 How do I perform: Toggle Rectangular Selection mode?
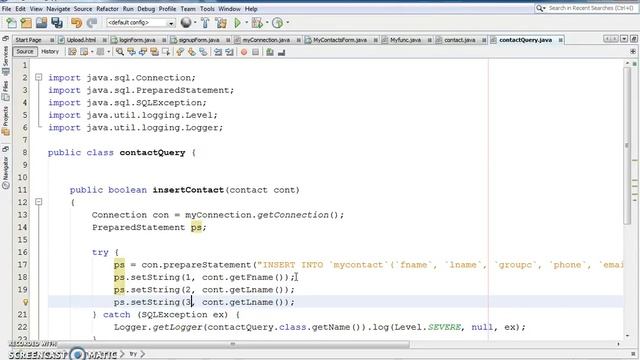(x=165, y=52)
